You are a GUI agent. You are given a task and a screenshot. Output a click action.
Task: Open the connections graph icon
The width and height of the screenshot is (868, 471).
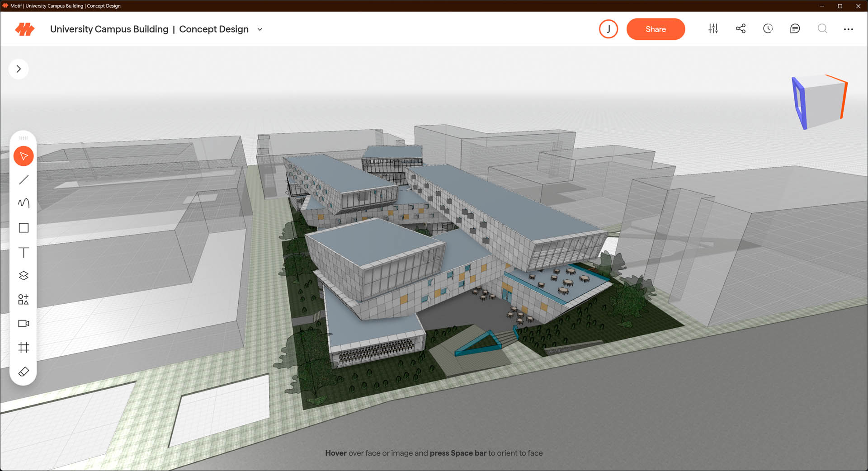click(741, 29)
